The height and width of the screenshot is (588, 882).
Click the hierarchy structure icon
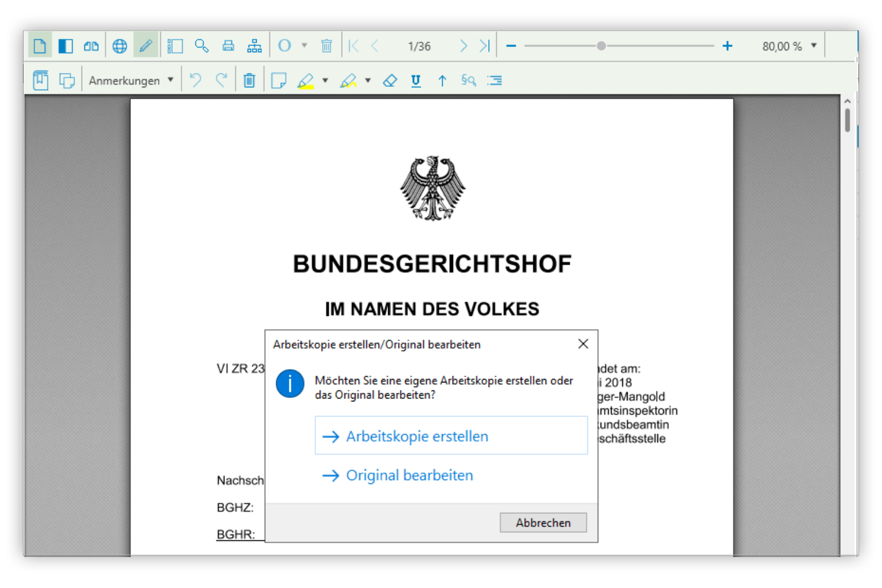[254, 46]
